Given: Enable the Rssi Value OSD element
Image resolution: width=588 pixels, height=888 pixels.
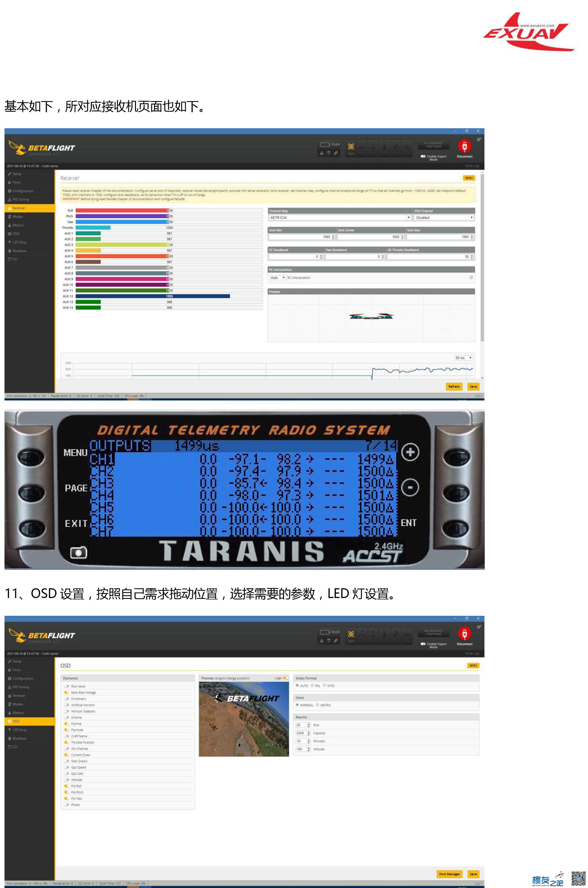Looking at the screenshot, I should [66, 686].
